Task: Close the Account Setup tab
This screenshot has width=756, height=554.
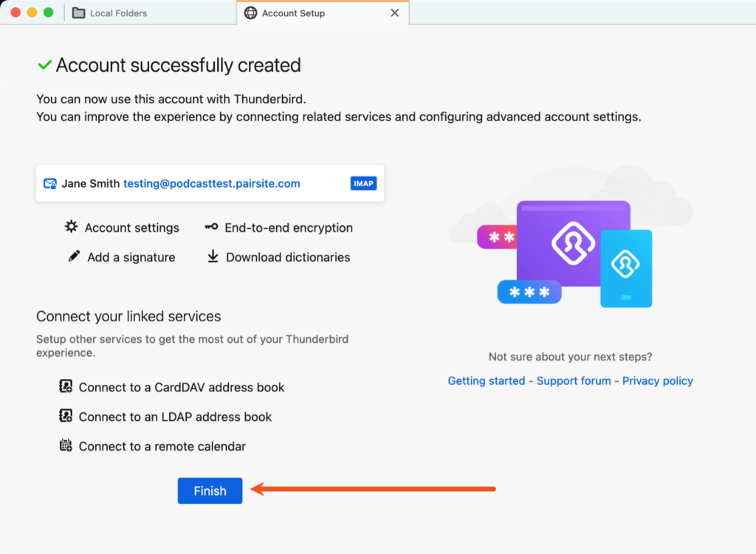Action: [394, 13]
